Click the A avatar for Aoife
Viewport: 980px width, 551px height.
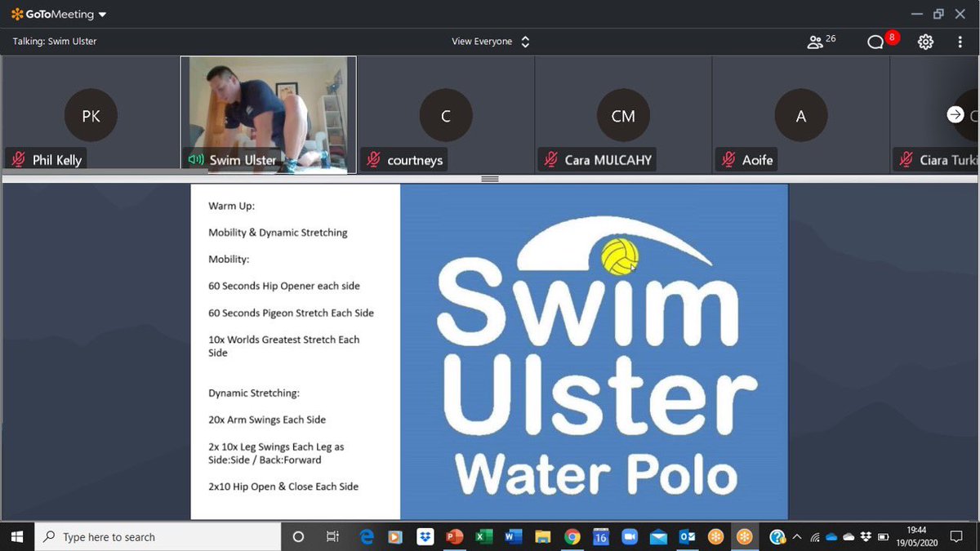pos(800,116)
